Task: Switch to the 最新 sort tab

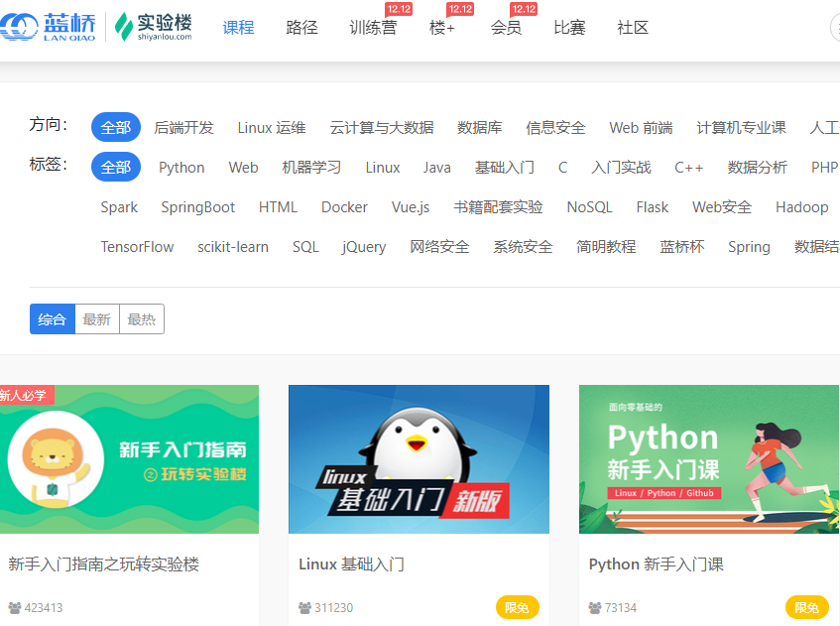Action: (98, 318)
